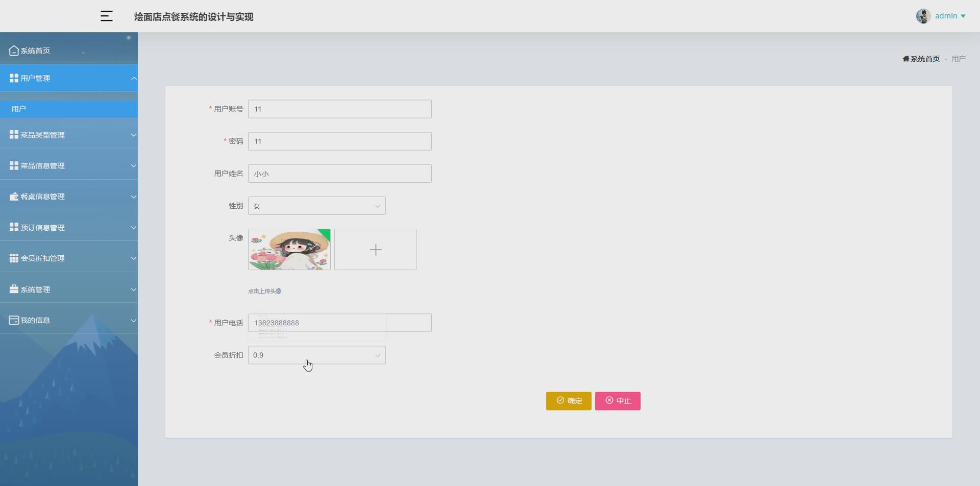Open 我的信息 menu label

pyautogui.click(x=35, y=320)
